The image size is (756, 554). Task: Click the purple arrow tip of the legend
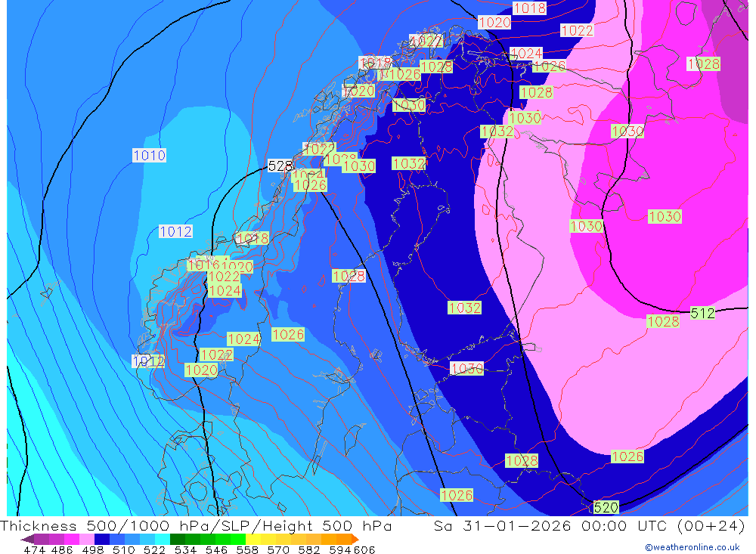click(x=27, y=540)
